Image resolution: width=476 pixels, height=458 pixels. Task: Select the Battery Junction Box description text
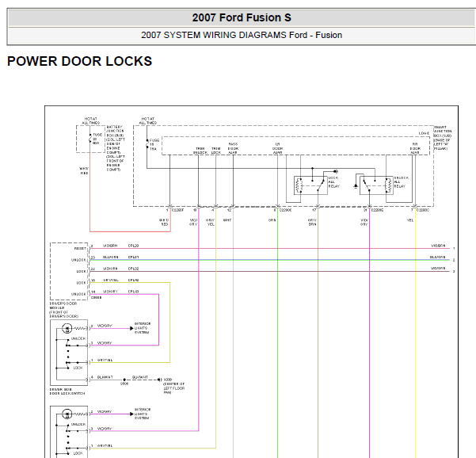[116, 148]
